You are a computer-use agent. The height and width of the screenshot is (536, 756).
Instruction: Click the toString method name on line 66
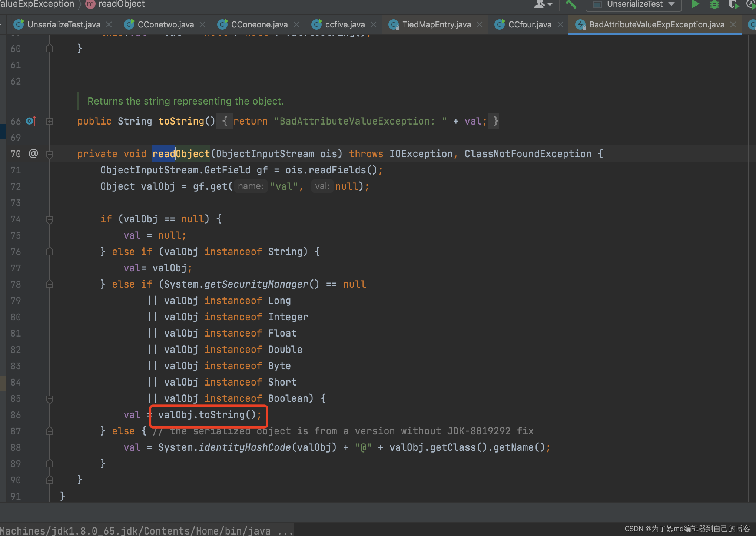(181, 121)
